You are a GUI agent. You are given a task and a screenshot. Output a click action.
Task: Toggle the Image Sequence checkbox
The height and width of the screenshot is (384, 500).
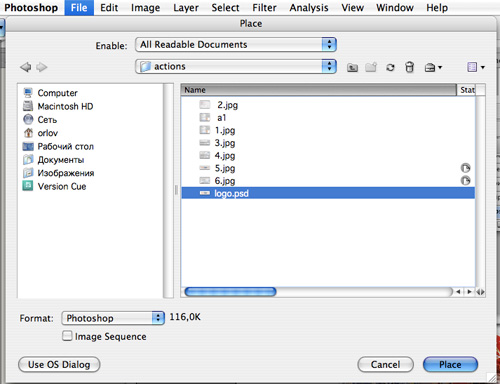point(67,336)
